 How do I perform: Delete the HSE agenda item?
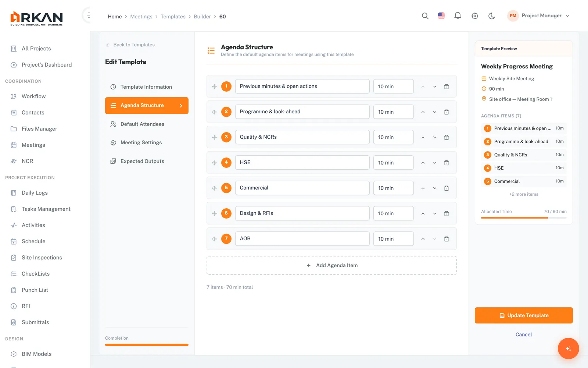click(447, 163)
